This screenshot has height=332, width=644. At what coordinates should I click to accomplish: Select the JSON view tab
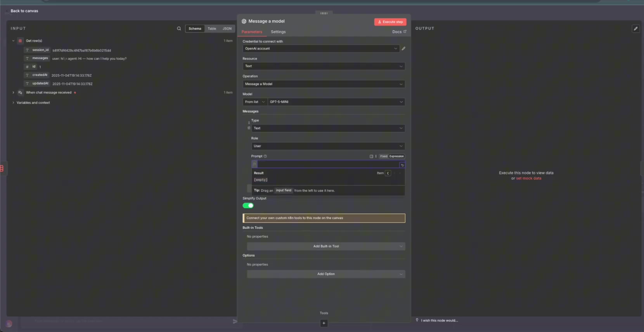(x=227, y=29)
